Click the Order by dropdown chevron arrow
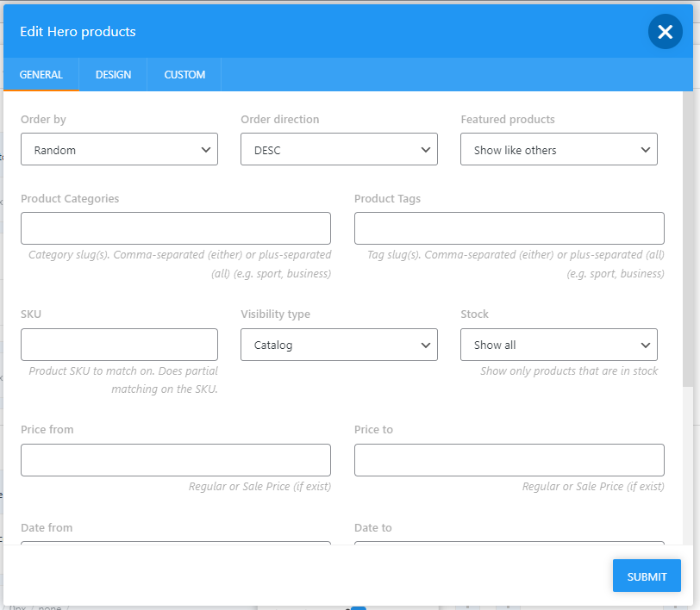 coord(206,150)
